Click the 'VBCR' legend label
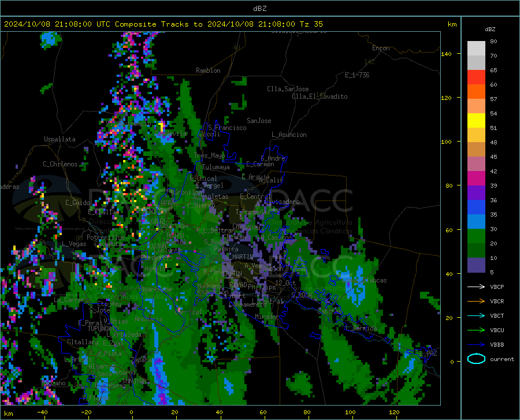Image resolution: width=520 pixels, height=420 pixels. point(497,301)
